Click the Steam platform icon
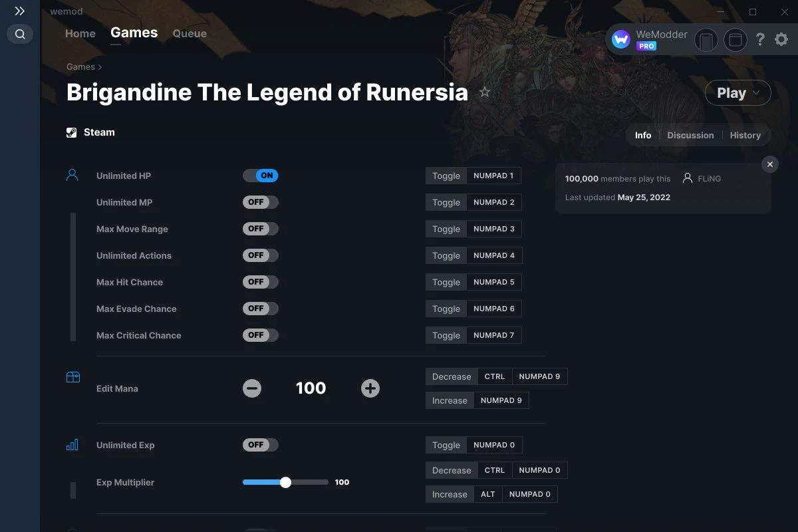Viewport: 798px width, 532px height. 71,132
